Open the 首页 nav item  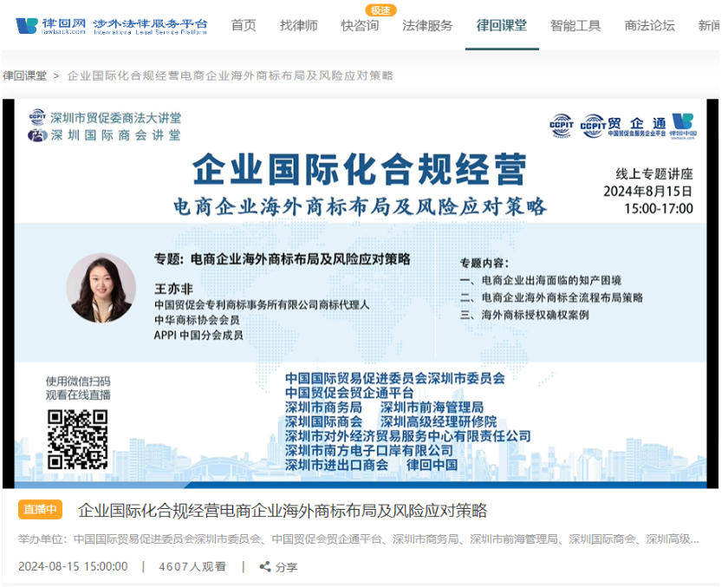click(x=244, y=25)
